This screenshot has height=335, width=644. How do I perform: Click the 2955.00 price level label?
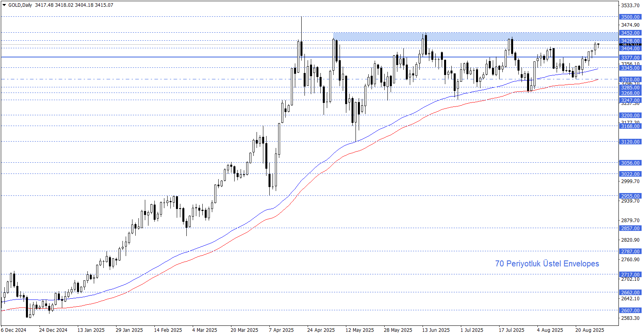pyautogui.click(x=630, y=196)
